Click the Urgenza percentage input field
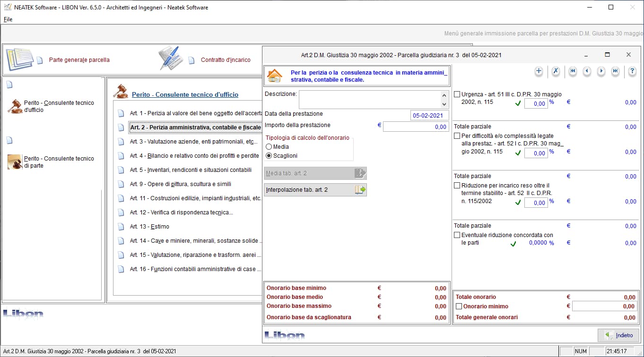 click(x=536, y=103)
